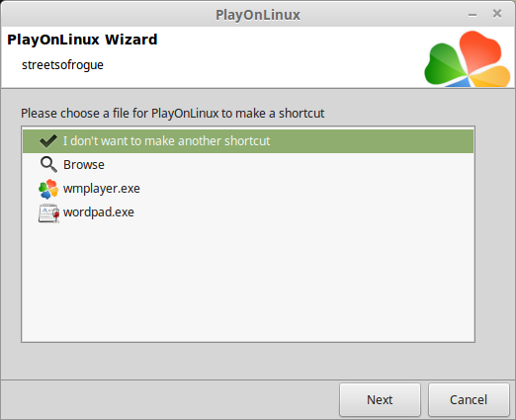
Task: Click the streetsofrogue subtitle text
Action: (62, 65)
